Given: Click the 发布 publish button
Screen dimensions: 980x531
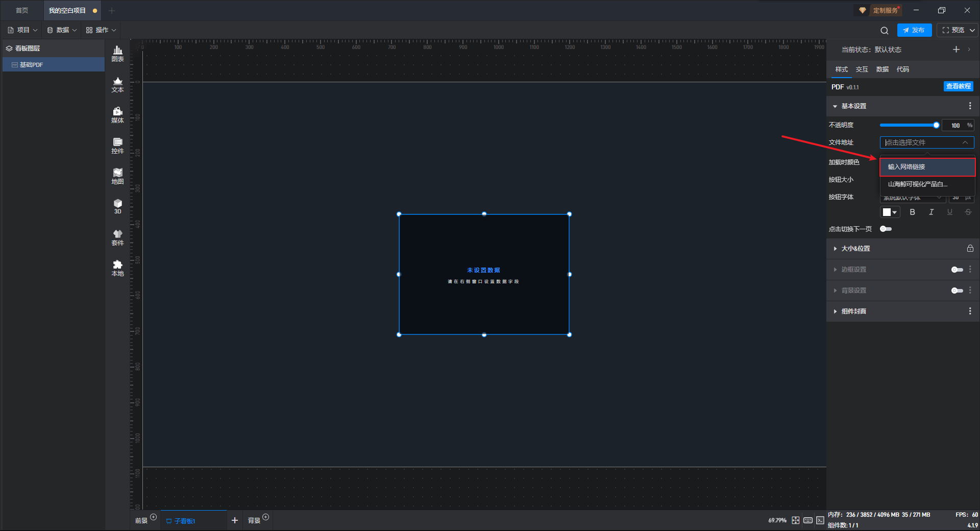Looking at the screenshot, I should [x=914, y=30].
